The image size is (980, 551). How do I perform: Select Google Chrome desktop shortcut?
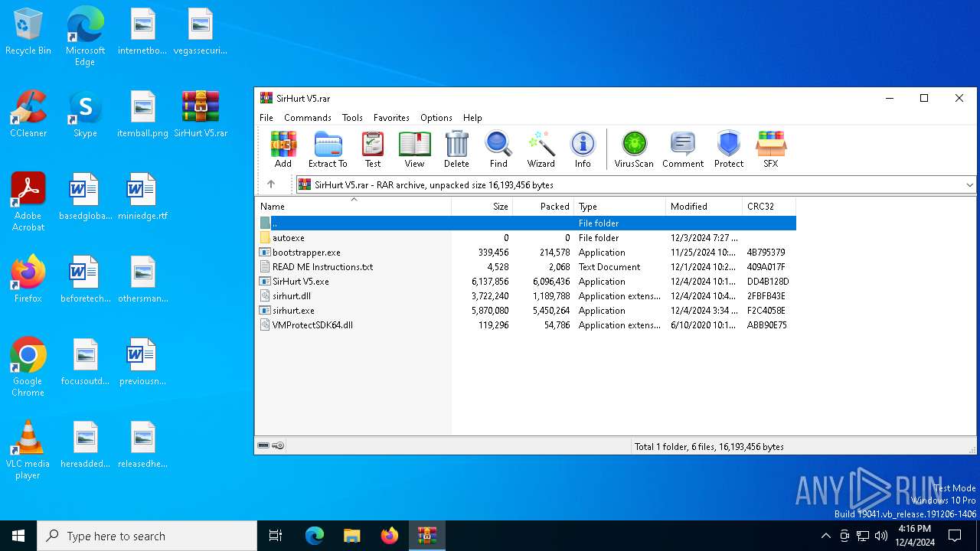pyautogui.click(x=28, y=367)
